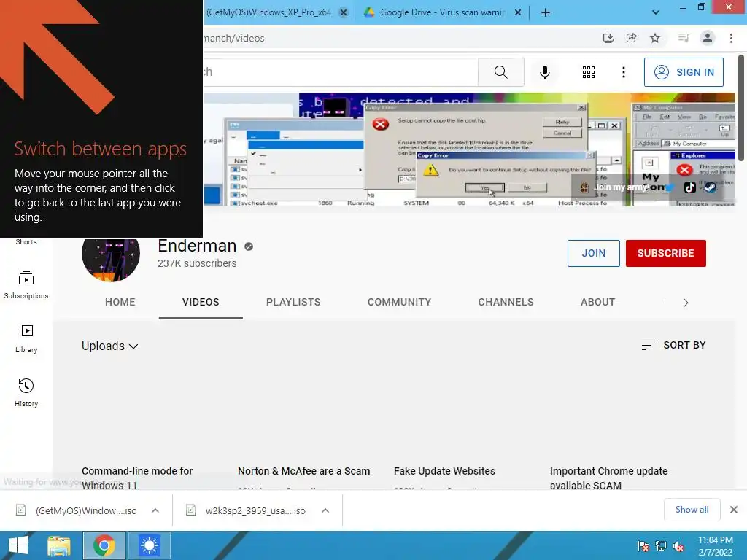The image size is (747, 560).
Task: Open video titled Norton & McAfee are a Scam
Action: 304,471
